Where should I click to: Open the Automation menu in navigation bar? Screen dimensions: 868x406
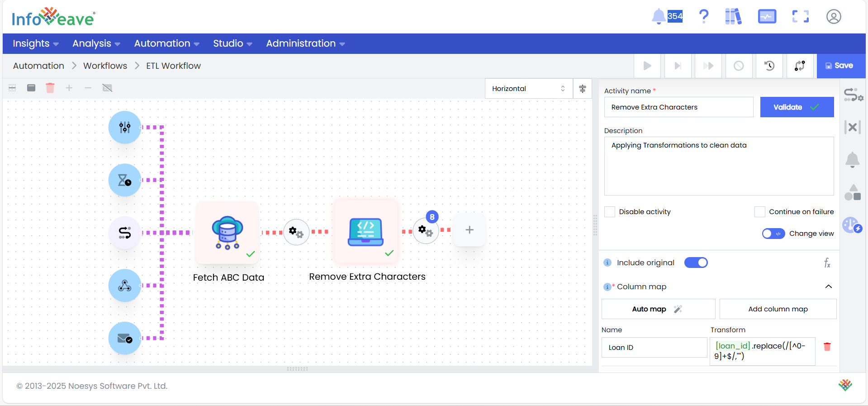[166, 43]
